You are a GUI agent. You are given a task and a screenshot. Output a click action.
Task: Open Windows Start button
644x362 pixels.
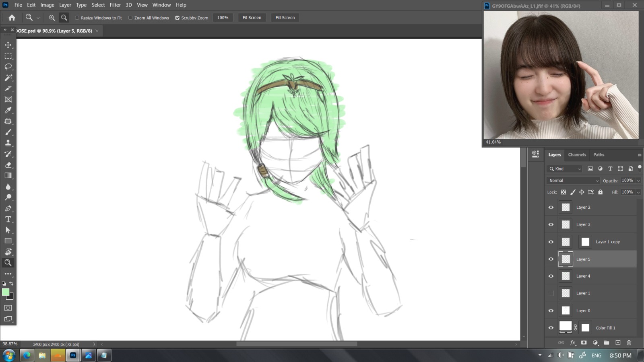[x=9, y=355]
